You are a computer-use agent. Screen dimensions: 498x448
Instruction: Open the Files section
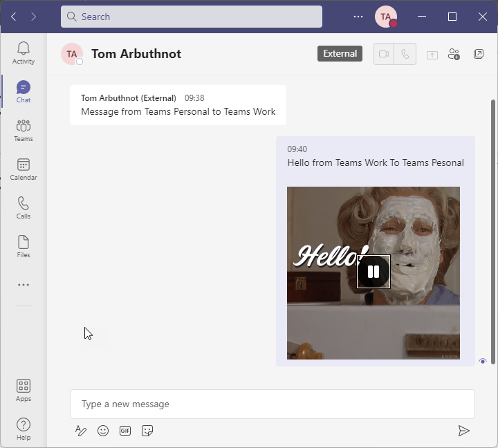tap(24, 246)
